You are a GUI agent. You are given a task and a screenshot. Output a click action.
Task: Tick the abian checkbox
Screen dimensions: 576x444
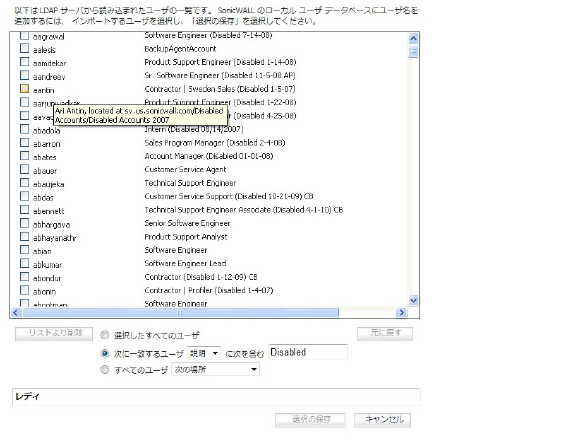click(24, 250)
